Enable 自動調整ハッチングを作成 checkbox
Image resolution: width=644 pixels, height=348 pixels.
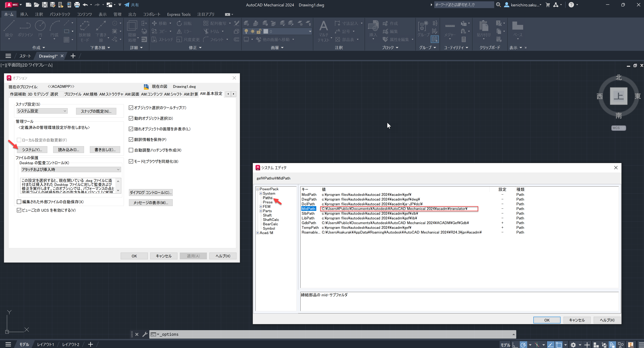pos(131,150)
